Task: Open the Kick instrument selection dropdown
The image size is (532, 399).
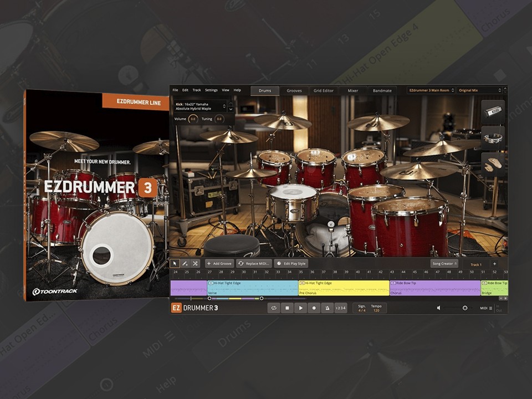Action: [x=200, y=106]
